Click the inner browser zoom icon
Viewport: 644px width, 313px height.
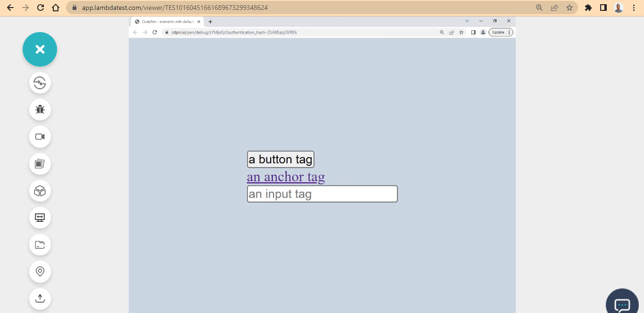[x=442, y=32]
